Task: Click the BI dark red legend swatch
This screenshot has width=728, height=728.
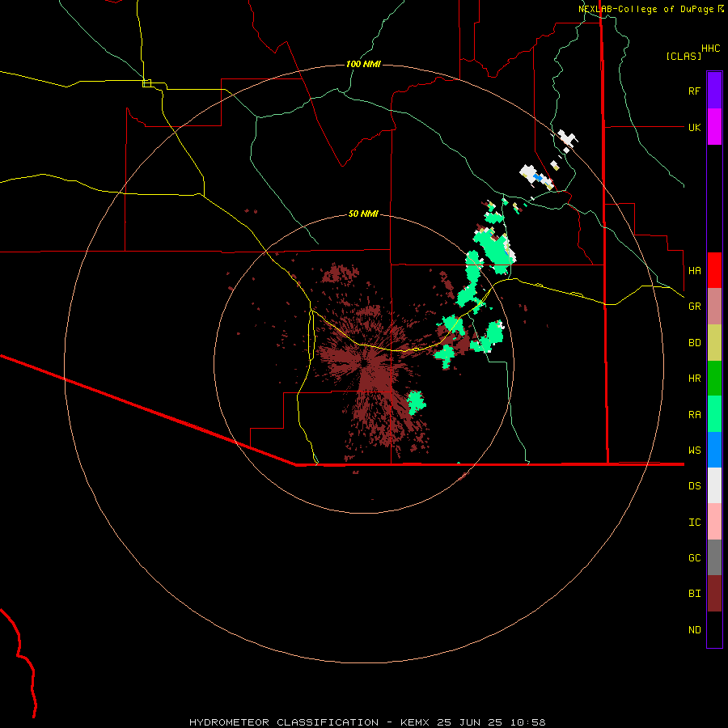Action: (714, 594)
